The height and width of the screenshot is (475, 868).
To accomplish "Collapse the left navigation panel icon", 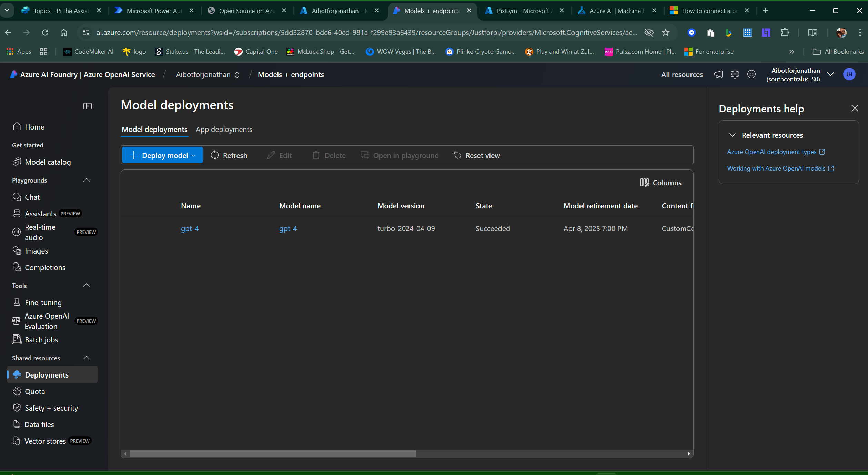I will (87, 106).
